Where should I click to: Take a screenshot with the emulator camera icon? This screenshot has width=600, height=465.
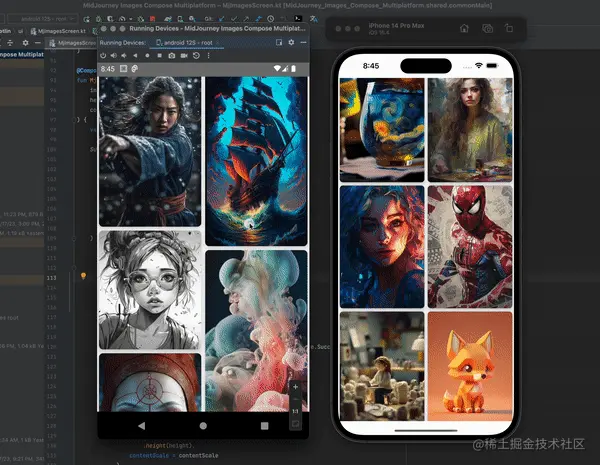(x=172, y=55)
